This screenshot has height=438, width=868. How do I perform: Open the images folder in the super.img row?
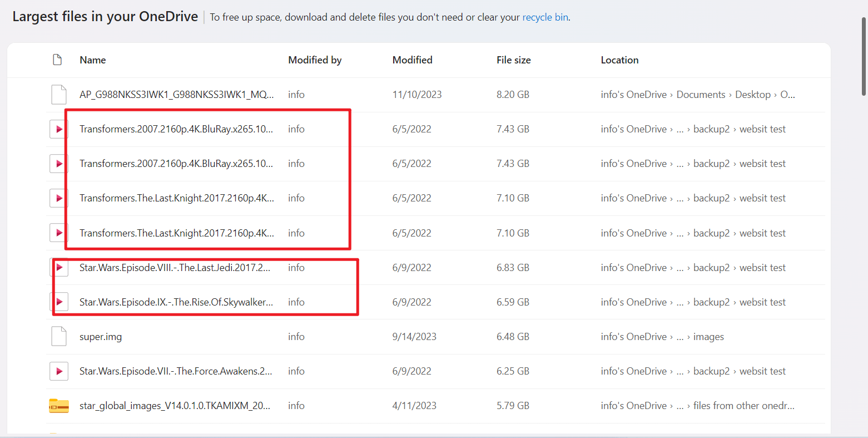tap(708, 337)
